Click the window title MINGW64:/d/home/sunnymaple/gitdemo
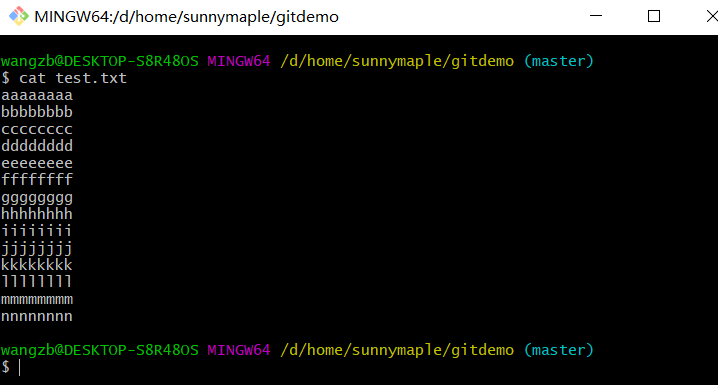Screen dimensions: 718x385 [186, 17]
